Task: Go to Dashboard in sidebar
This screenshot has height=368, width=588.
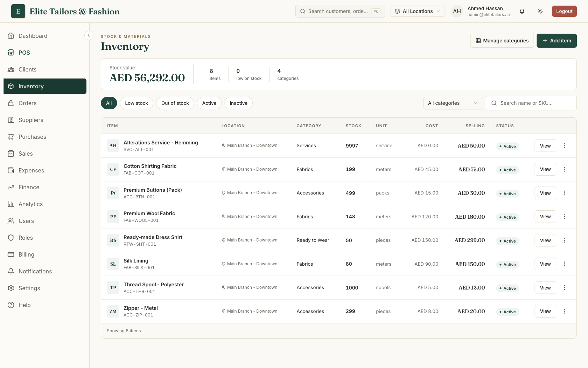Action: pos(45,36)
